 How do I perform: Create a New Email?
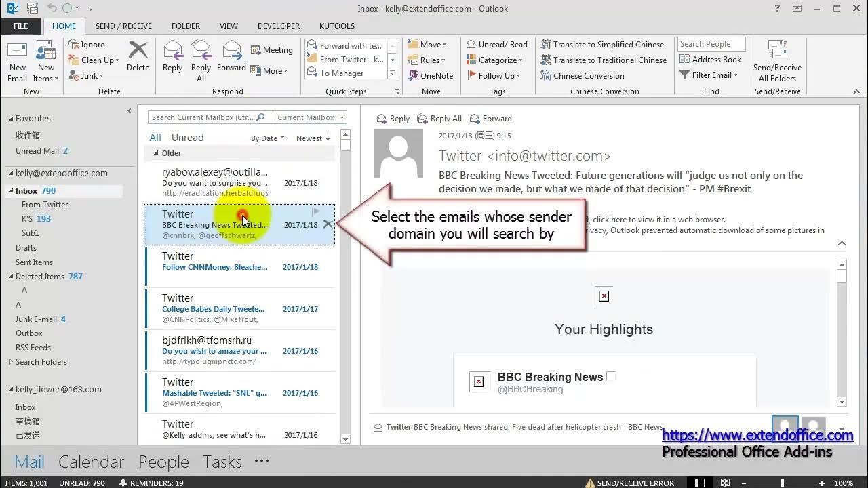(18, 61)
